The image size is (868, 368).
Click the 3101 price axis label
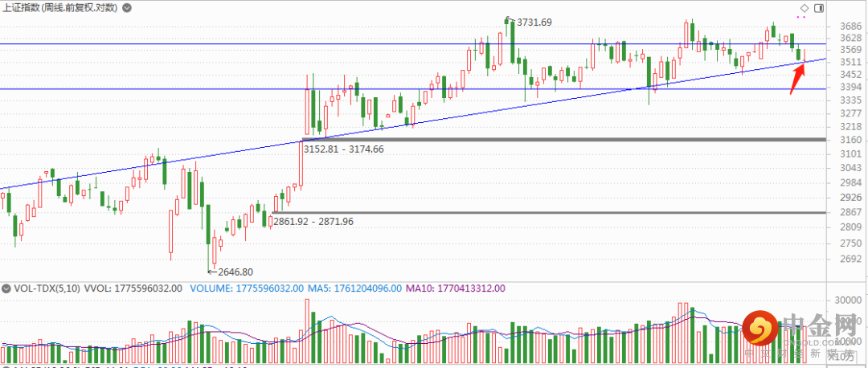(850, 153)
